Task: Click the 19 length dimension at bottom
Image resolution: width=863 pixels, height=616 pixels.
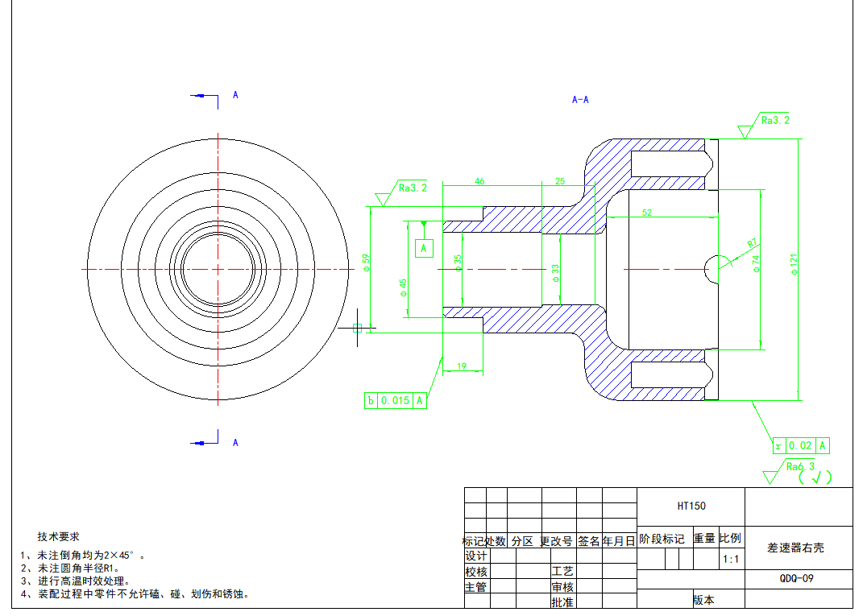Action: [x=462, y=366]
